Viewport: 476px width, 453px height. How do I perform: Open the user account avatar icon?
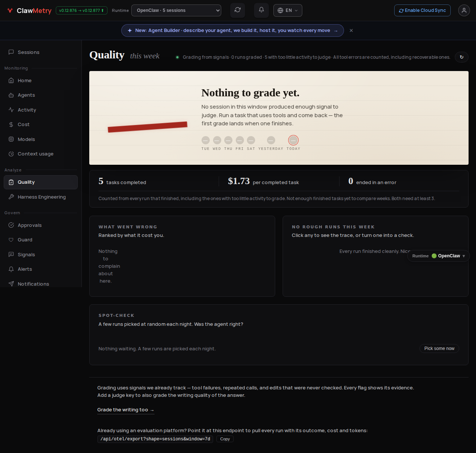click(x=464, y=10)
